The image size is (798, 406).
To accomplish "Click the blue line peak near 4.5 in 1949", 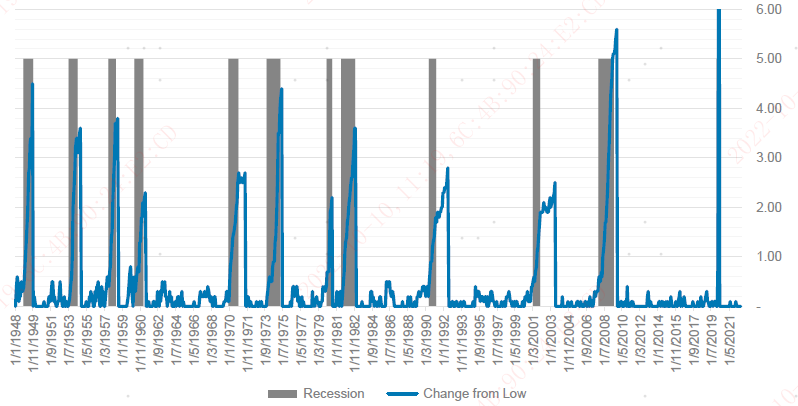I will 32,84.
